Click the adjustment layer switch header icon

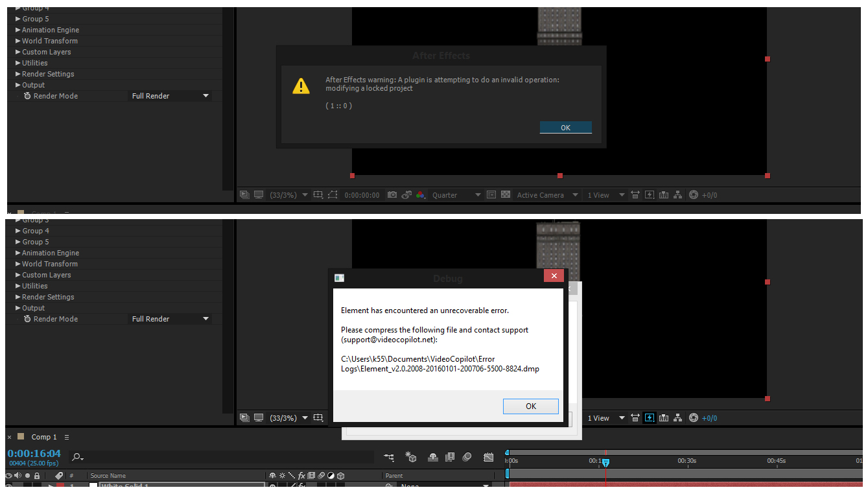(331, 476)
